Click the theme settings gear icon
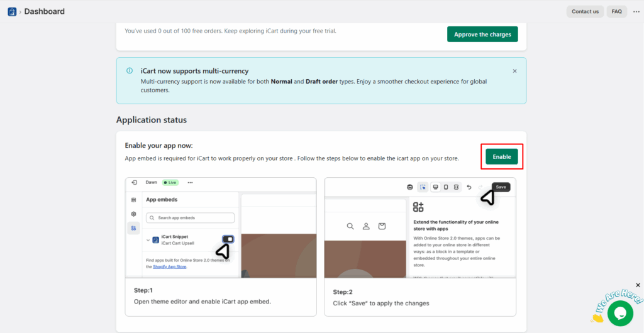 [x=133, y=214]
